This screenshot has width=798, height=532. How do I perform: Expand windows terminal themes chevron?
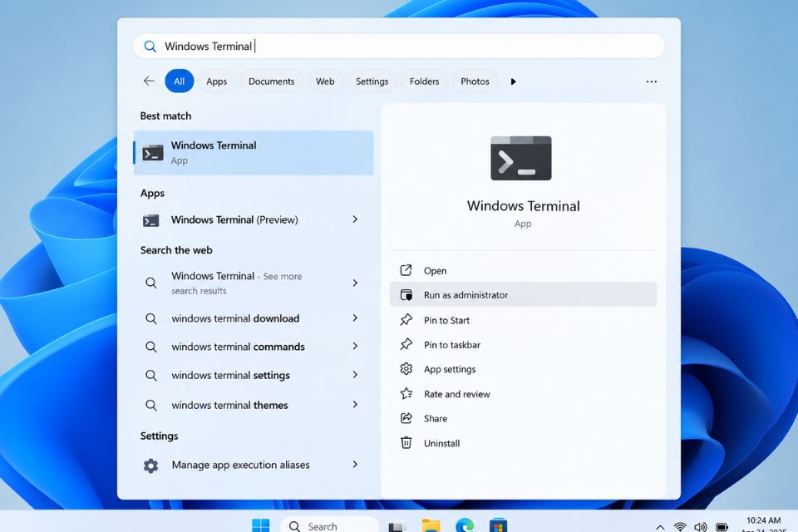(355, 405)
